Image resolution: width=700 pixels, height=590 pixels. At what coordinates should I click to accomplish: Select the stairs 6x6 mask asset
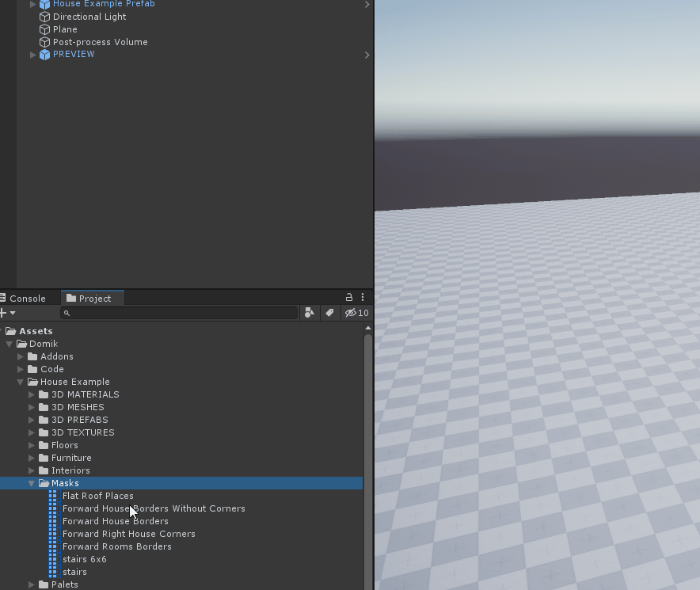pyautogui.click(x=84, y=559)
